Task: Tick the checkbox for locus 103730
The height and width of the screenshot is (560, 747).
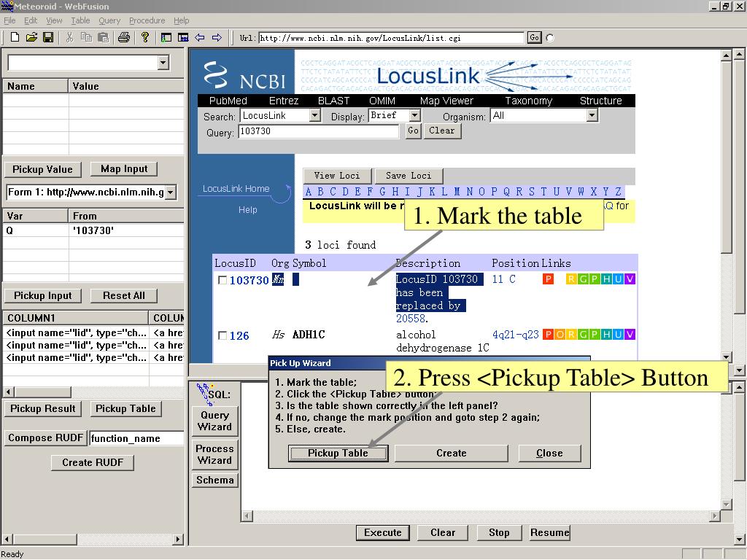Action: [222, 280]
